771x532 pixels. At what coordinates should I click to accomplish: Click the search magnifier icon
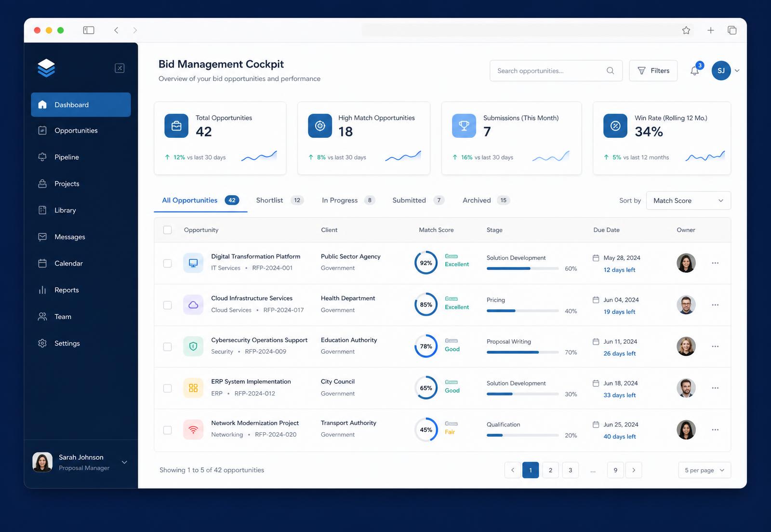click(x=610, y=71)
